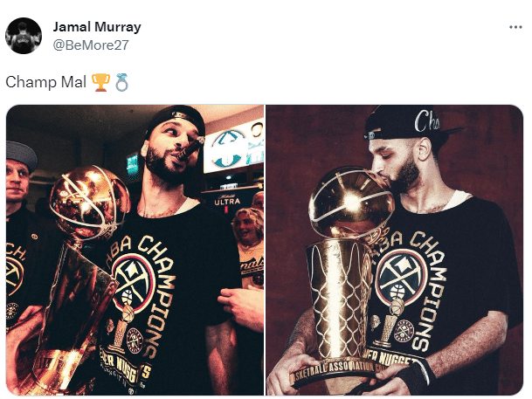Click the BASKETBALL ASSOCIATION trophy base text

335,371
